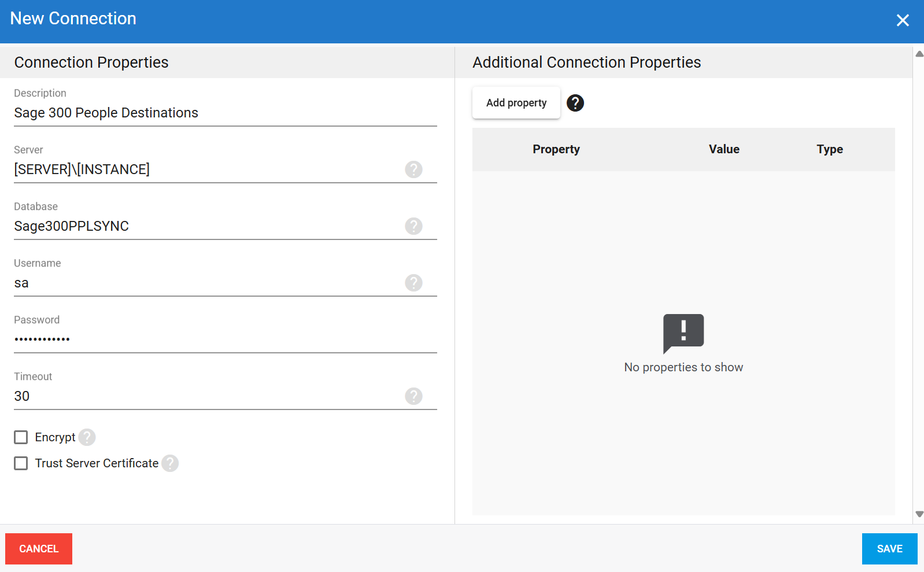Save the new connection
The height and width of the screenshot is (572, 924).
click(889, 549)
